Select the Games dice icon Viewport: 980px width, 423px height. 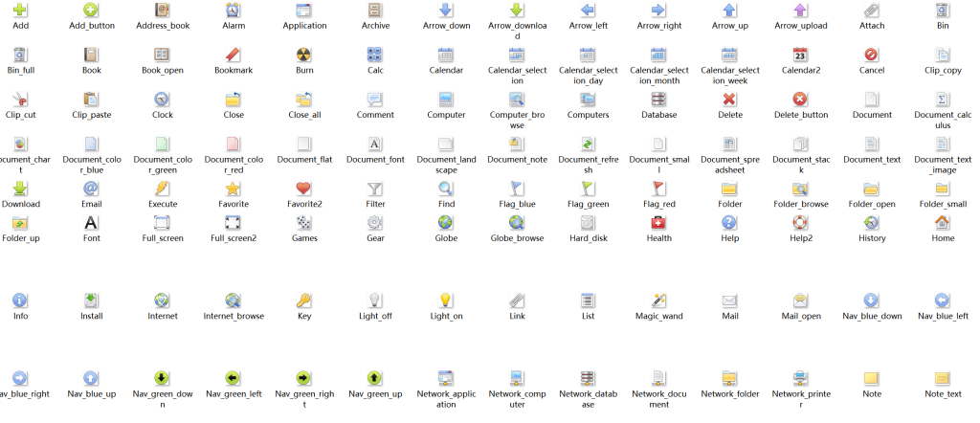click(304, 222)
